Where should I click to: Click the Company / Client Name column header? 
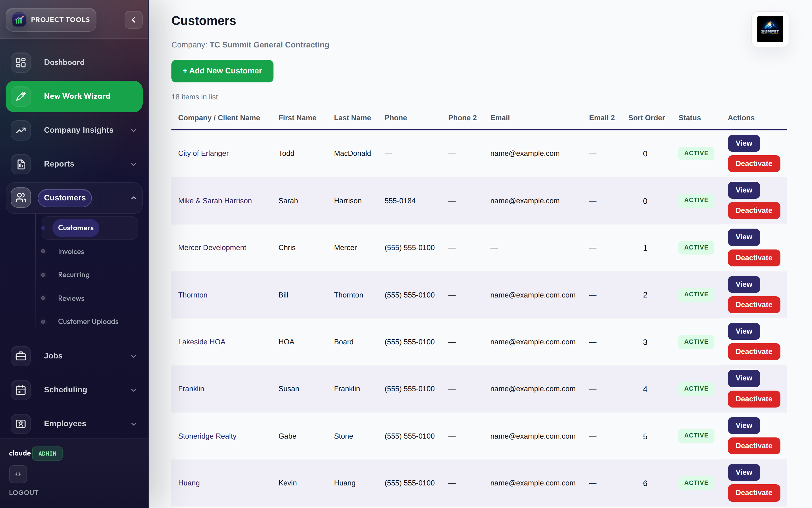tap(219, 118)
